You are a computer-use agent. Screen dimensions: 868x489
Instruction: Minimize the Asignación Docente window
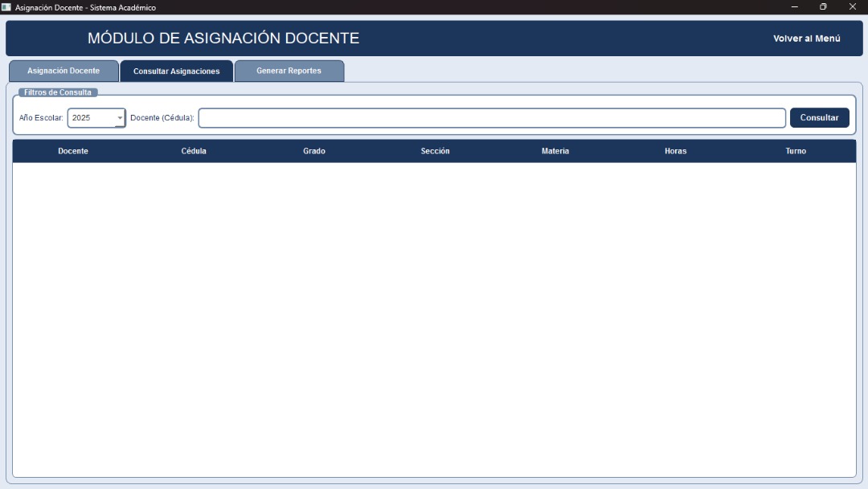coord(794,7)
